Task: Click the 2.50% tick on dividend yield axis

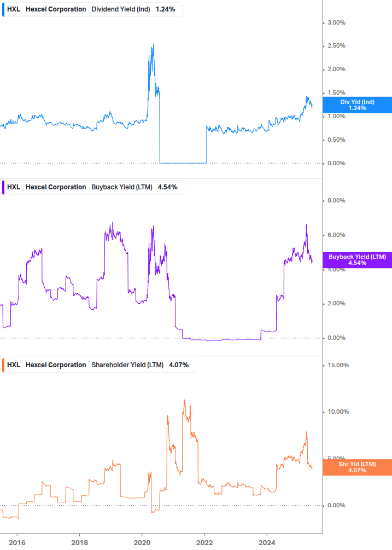Action: pyautogui.click(x=336, y=45)
